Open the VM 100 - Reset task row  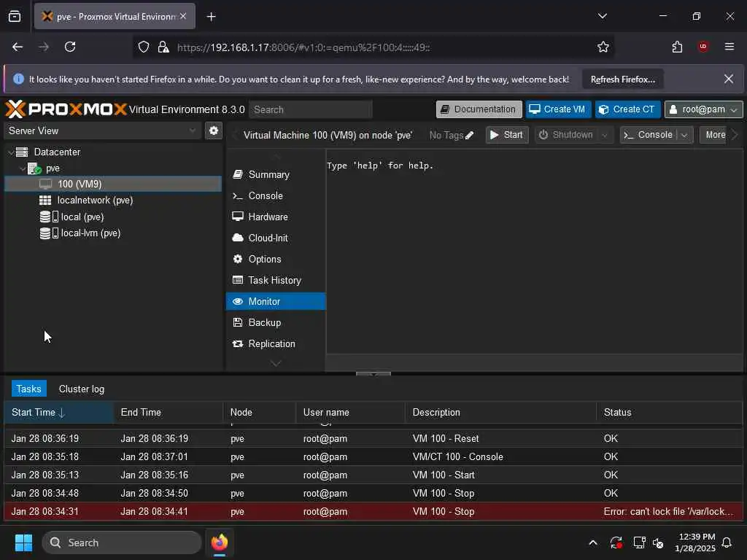pyautogui.click(x=373, y=438)
